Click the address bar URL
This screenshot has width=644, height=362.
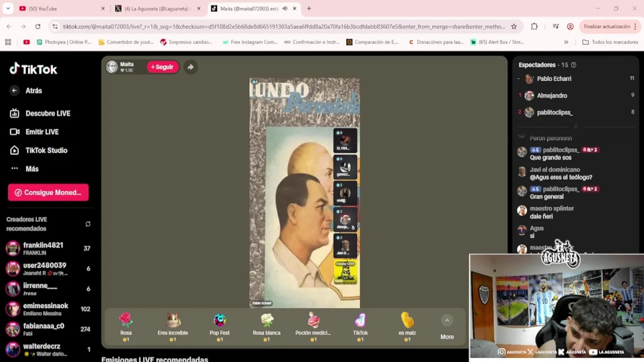pos(284,27)
